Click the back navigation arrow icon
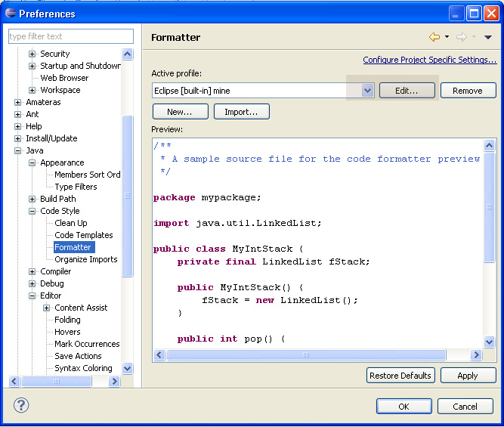Viewport: 504px width, 427px height. click(434, 37)
